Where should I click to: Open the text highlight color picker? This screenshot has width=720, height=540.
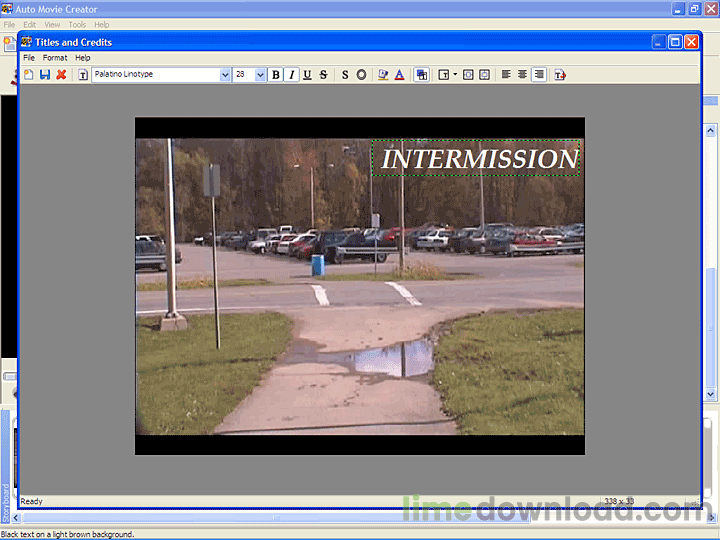(x=383, y=74)
